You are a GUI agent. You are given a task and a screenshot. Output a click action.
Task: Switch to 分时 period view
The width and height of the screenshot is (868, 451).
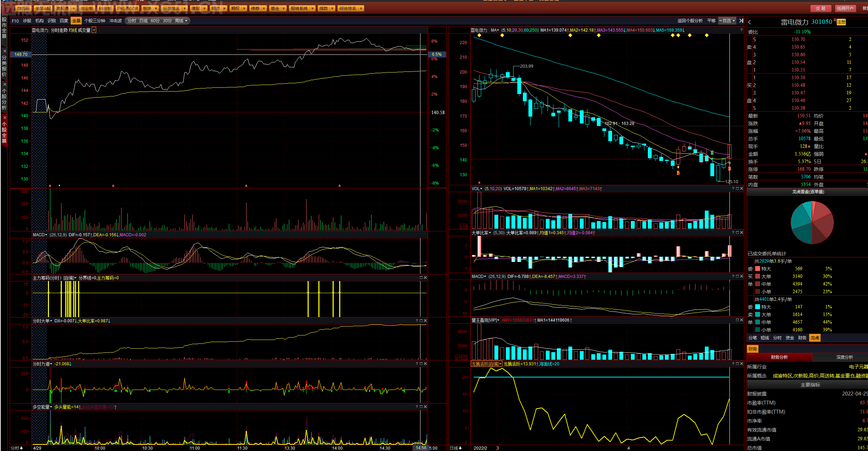[132, 21]
